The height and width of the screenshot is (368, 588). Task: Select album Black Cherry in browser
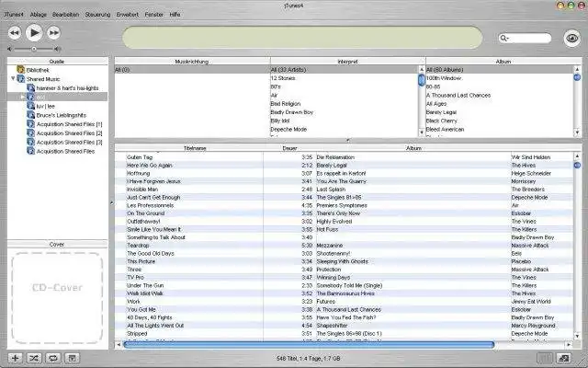coord(441,121)
